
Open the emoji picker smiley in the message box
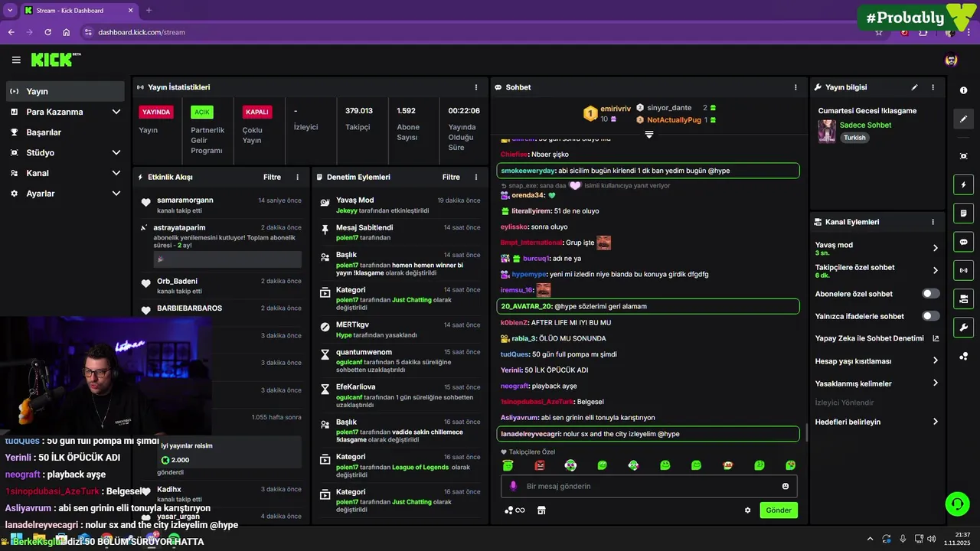[786, 486]
